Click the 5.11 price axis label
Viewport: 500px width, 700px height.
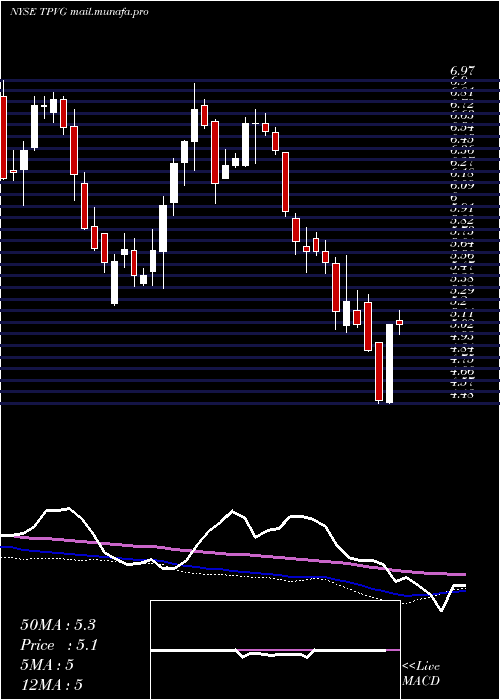[x=462, y=314]
